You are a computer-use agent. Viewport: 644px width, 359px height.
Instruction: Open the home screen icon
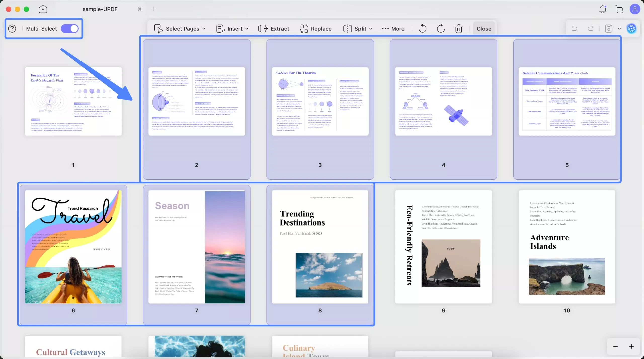click(43, 9)
